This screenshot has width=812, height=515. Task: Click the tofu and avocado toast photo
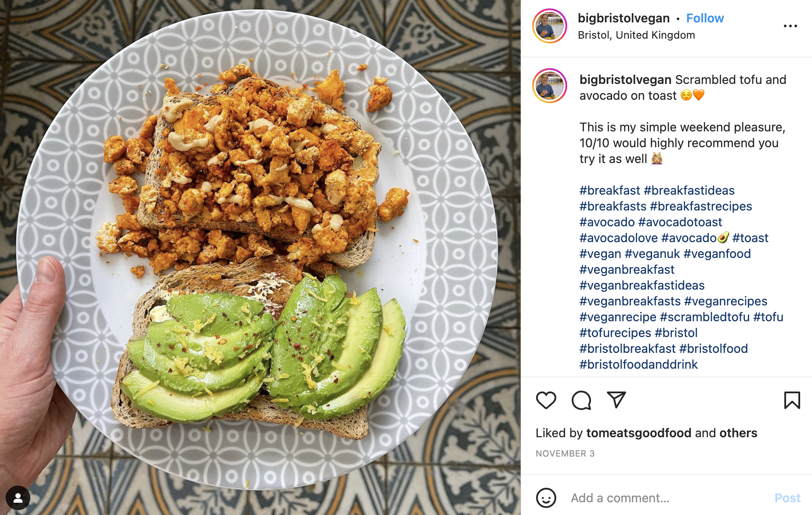point(260,257)
